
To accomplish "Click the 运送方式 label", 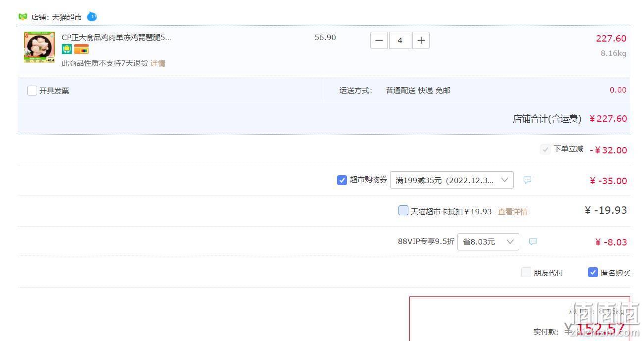I will tap(356, 91).
